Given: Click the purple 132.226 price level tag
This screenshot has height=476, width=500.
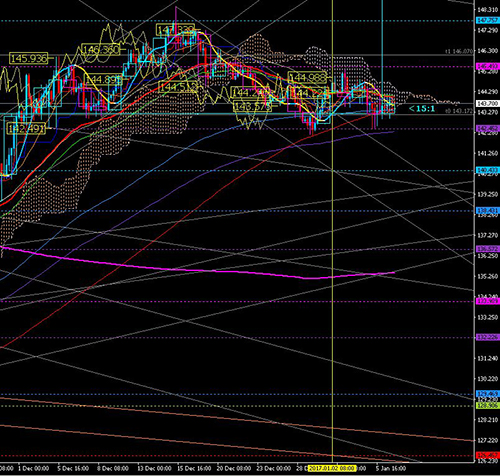Looking at the screenshot, I should tap(488, 337).
